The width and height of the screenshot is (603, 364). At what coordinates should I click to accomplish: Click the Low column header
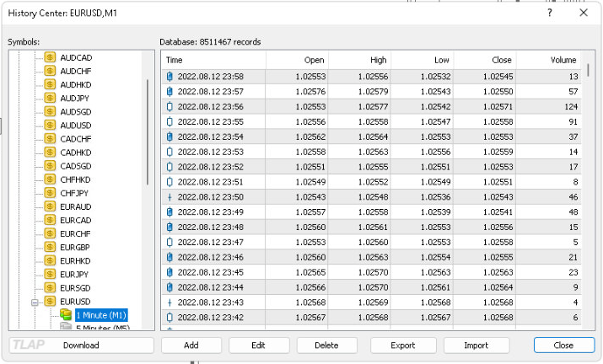pyautogui.click(x=423, y=60)
